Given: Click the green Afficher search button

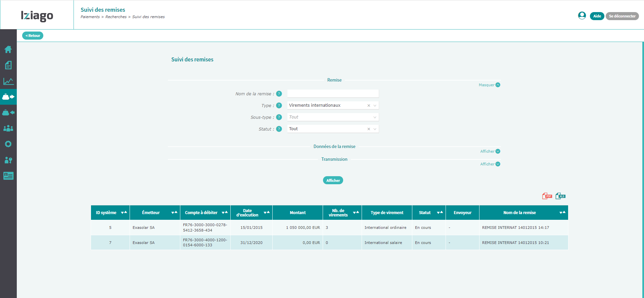Looking at the screenshot, I should click(333, 180).
